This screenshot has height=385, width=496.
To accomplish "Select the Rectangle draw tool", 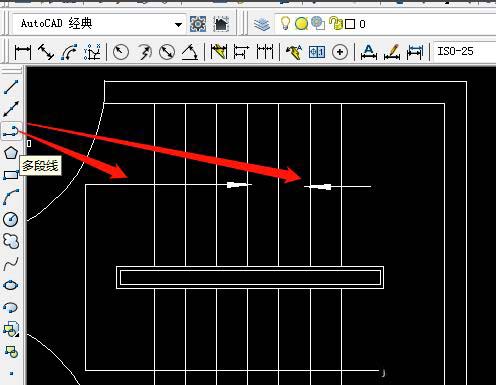I will click(x=11, y=175).
